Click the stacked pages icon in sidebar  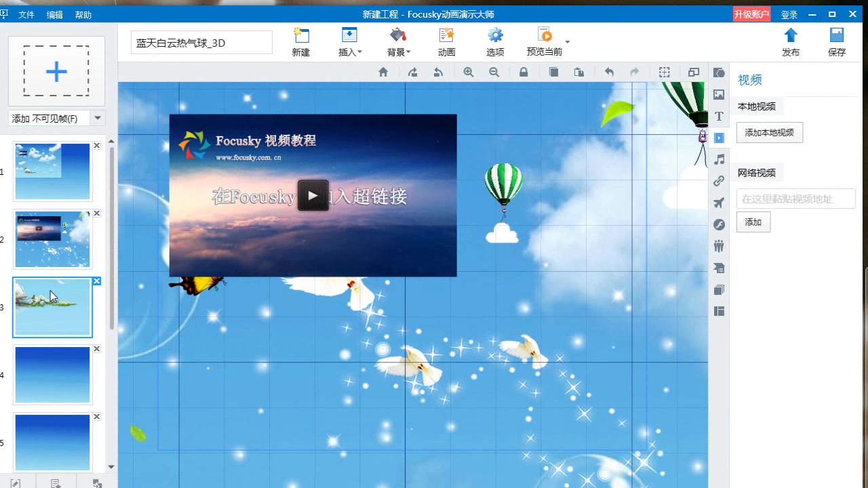[719, 289]
